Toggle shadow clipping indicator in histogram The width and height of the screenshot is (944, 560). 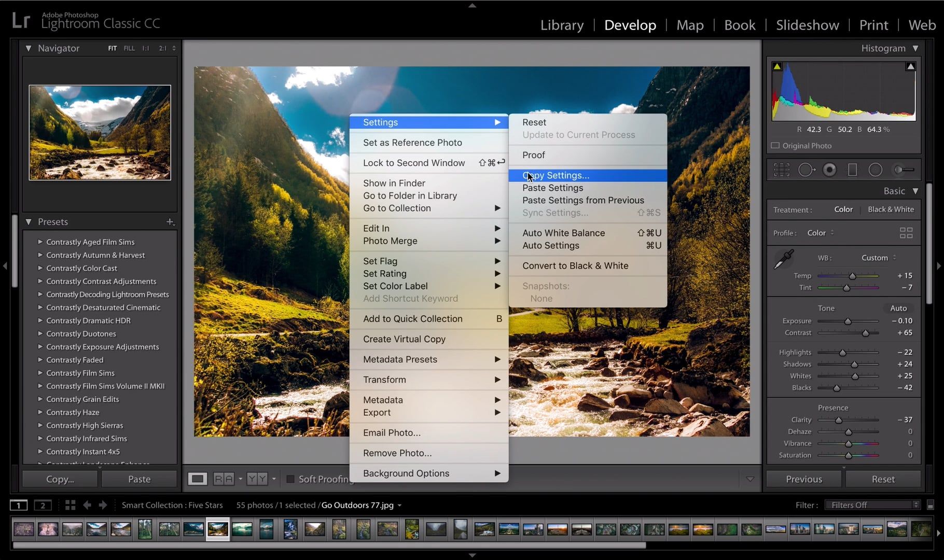[x=777, y=66]
